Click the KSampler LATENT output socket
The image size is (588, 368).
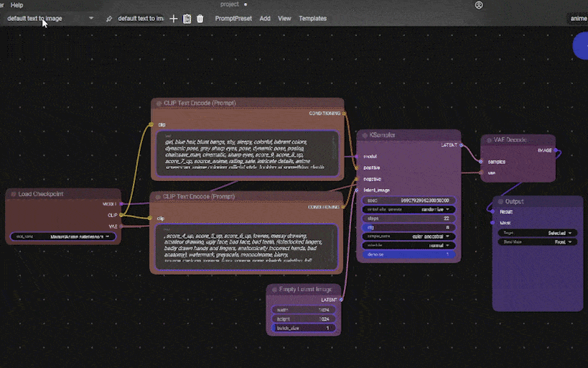[461, 145]
